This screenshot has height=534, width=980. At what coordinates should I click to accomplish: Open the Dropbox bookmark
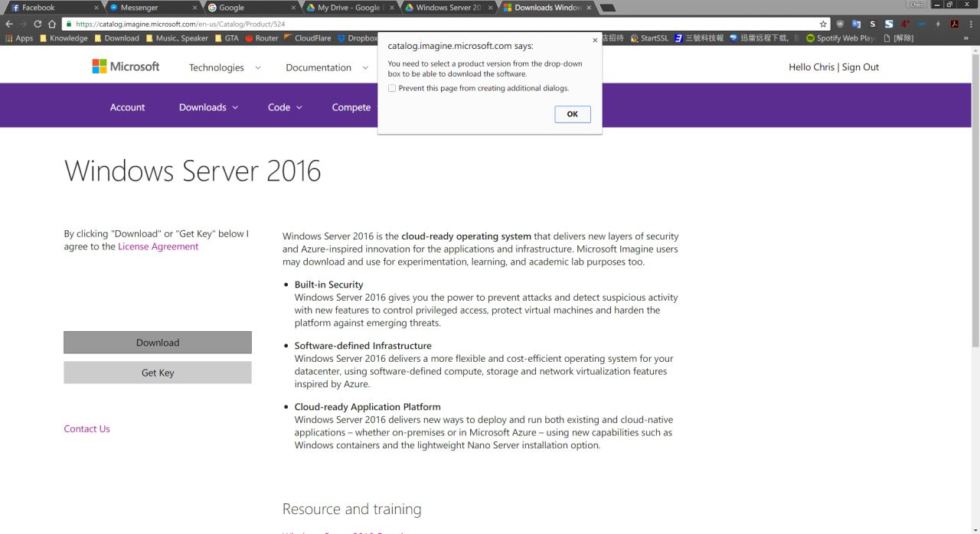point(357,38)
